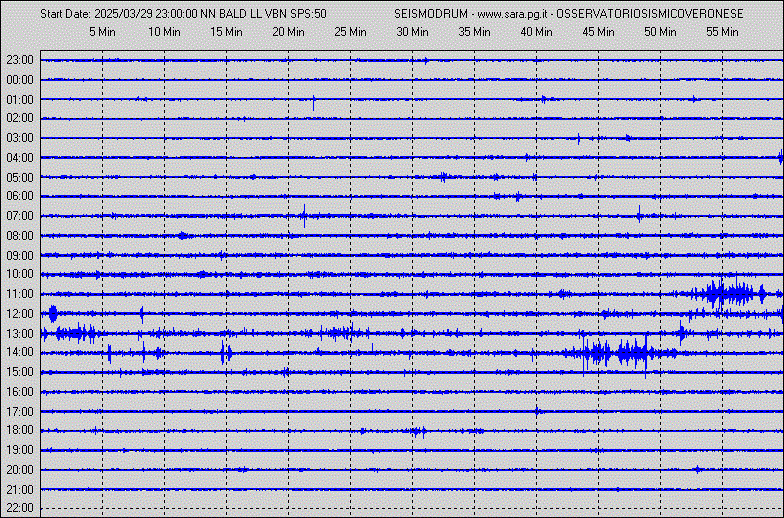This screenshot has height=518, width=784.
Task: Click the tall spike on the 07:00 trace
Action: [x=304, y=216]
